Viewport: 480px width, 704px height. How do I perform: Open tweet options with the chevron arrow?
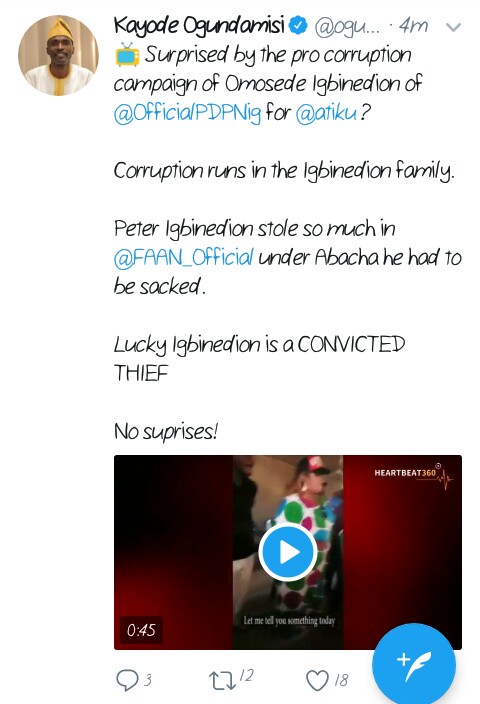453,27
